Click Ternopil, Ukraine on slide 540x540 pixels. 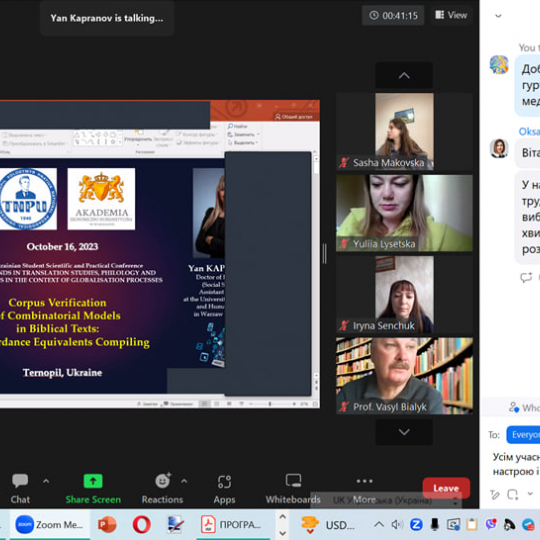pos(62,372)
